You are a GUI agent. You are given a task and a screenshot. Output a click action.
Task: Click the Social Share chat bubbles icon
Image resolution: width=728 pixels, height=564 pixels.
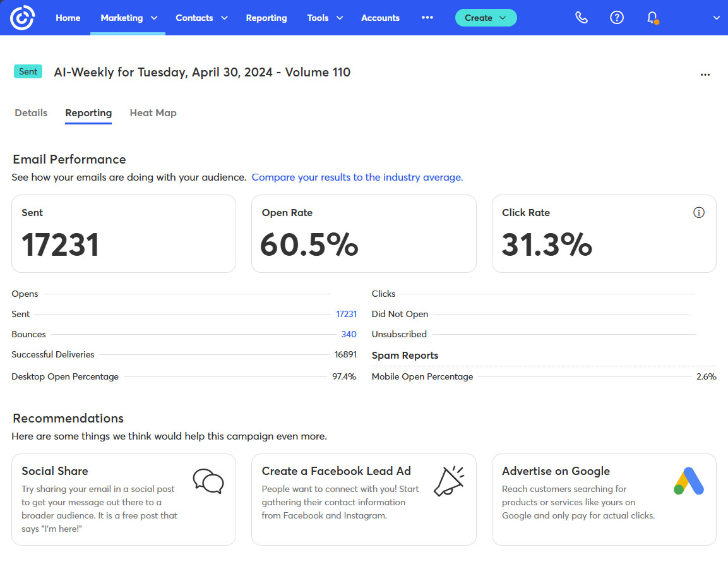[208, 481]
